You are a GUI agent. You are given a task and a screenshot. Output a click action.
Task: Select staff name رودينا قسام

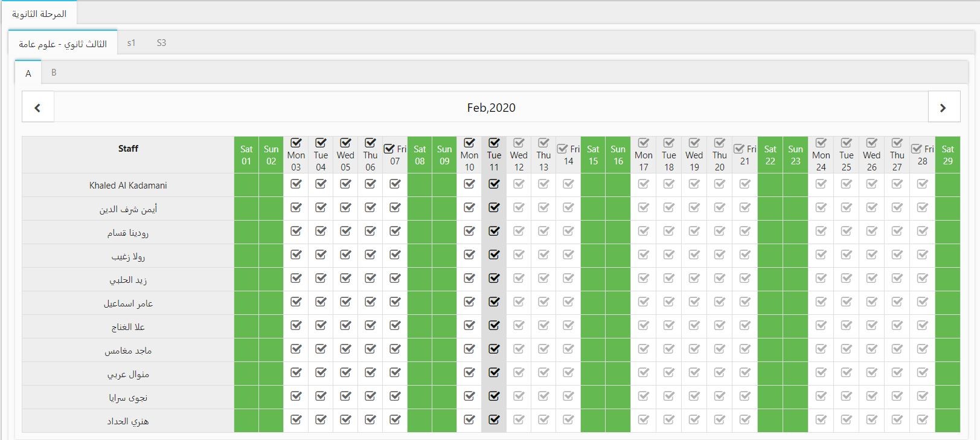click(128, 233)
